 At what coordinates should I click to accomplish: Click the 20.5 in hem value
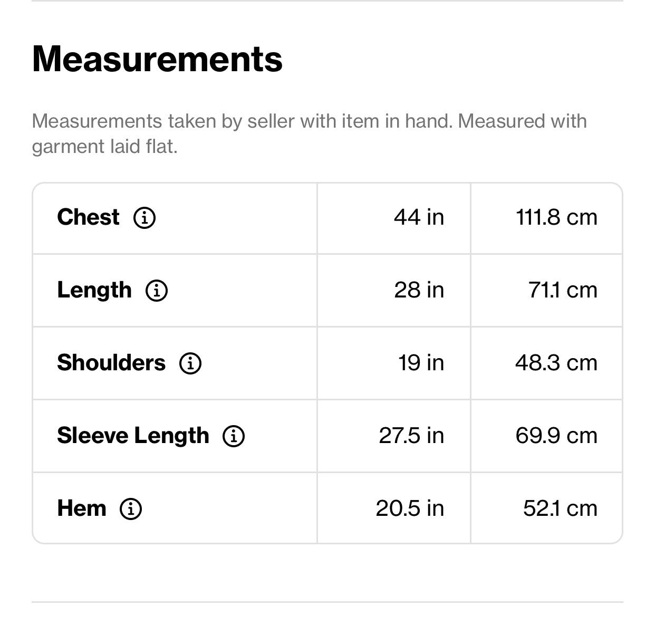click(410, 508)
